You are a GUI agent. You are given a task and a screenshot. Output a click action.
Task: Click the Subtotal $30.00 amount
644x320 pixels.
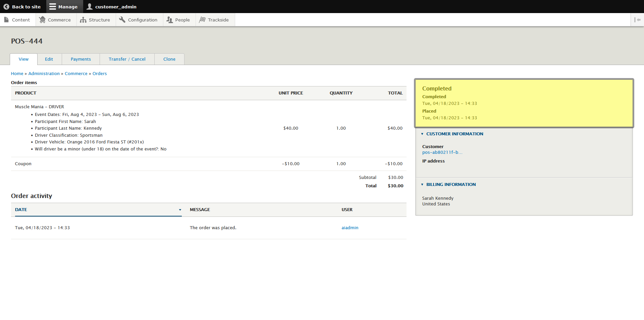395,178
